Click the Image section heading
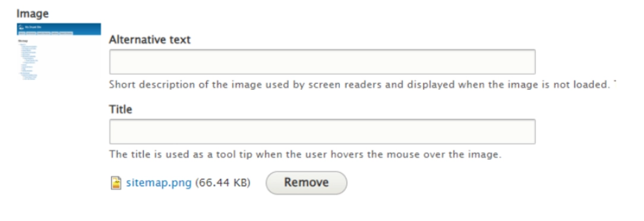644x221 pixels. pos(33,14)
